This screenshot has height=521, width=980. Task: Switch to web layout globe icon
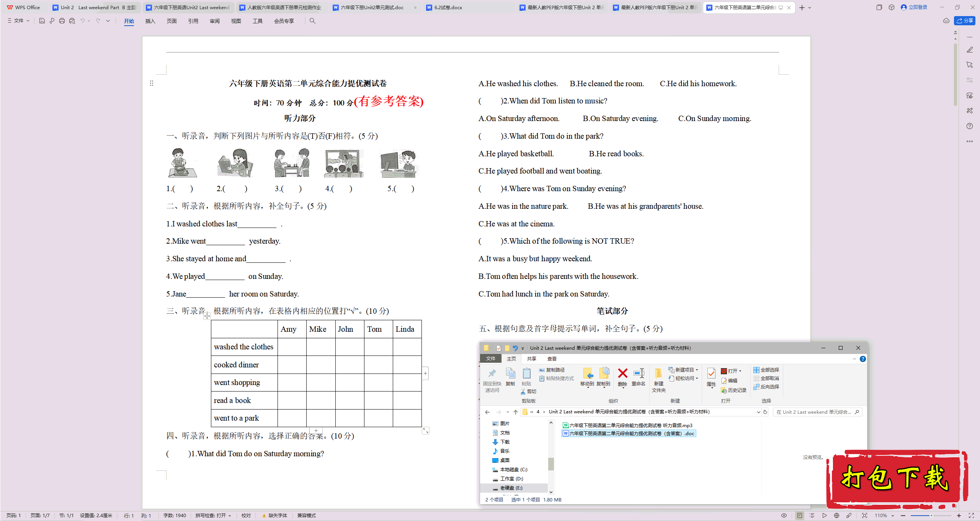837,516
